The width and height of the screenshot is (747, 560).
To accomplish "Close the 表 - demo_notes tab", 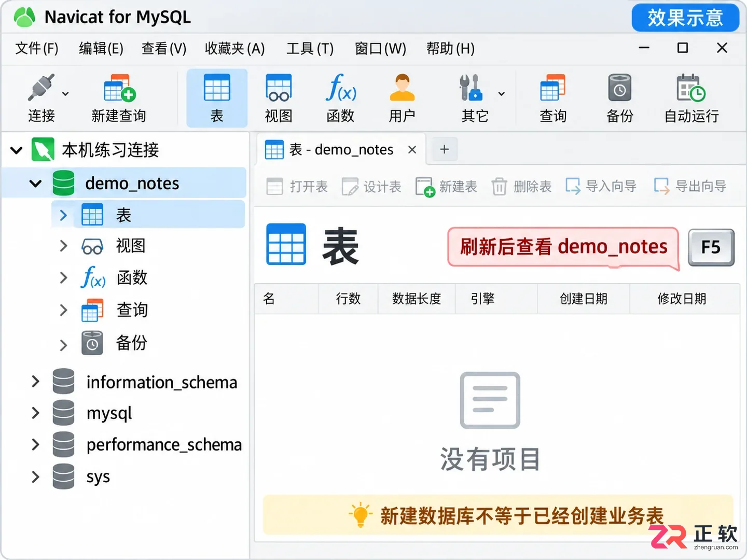I will 412,150.
